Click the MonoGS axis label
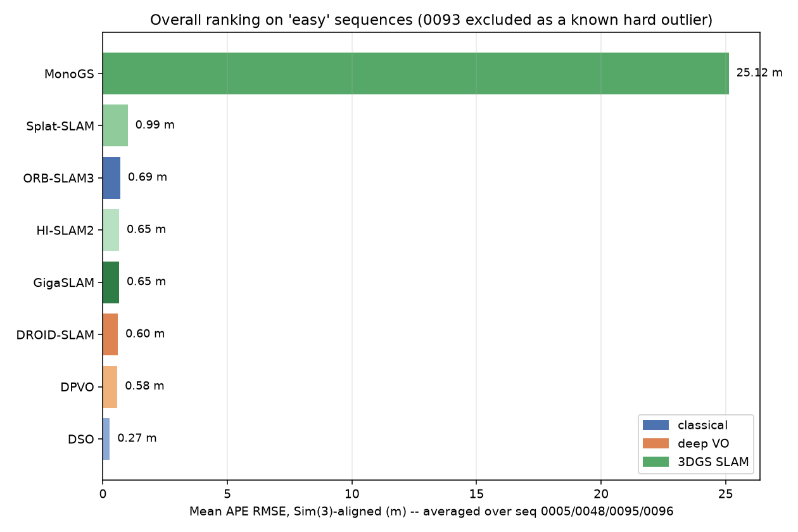The image size is (798, 532). (x=69, y=74)
